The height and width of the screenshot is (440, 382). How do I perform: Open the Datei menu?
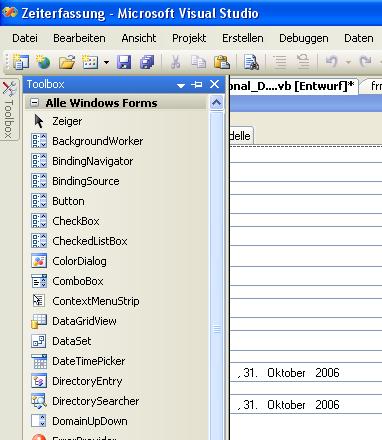pyautogui.click(x=25, y=38)
